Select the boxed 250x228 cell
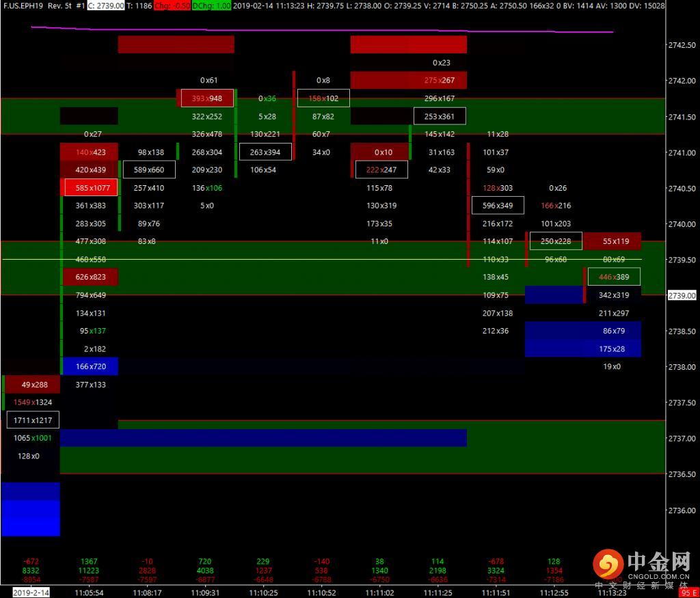This screenshot has width=700, height=598. click(556, 241)
